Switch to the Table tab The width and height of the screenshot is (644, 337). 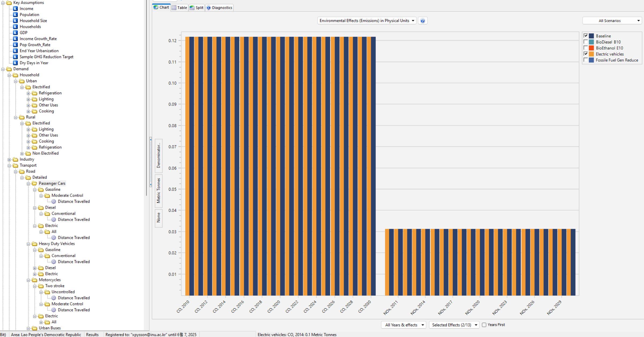point(179,8)
